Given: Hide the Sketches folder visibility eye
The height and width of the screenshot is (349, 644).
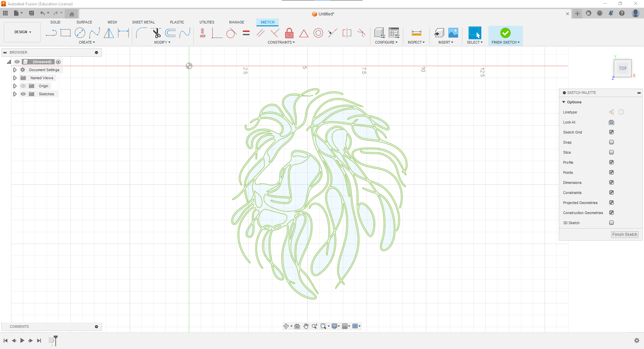Looking at the screenshot, I should (x=23, y=94).
